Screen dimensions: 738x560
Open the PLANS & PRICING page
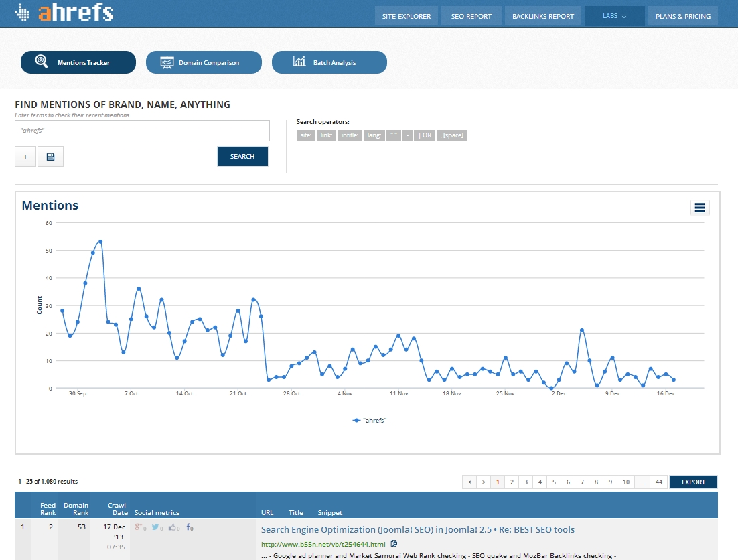click(683, 16)
